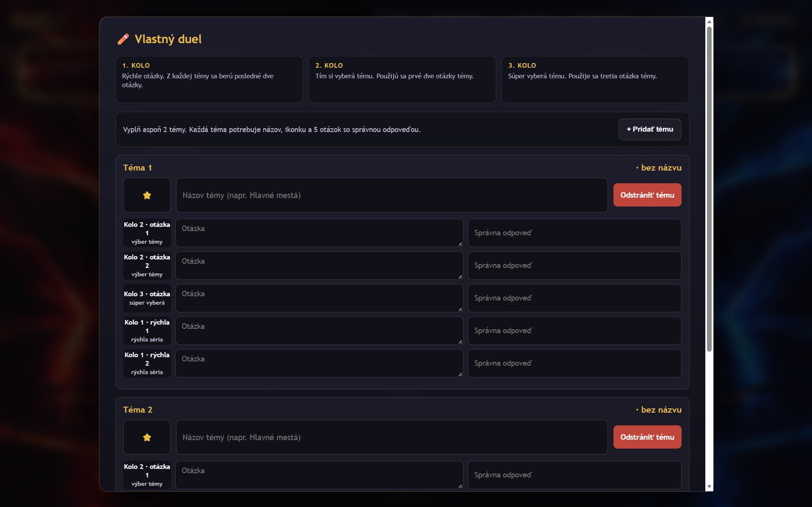Select the 3. KOLO info card
This screenshot has width=812, height=507.
[x=595, y=80]
